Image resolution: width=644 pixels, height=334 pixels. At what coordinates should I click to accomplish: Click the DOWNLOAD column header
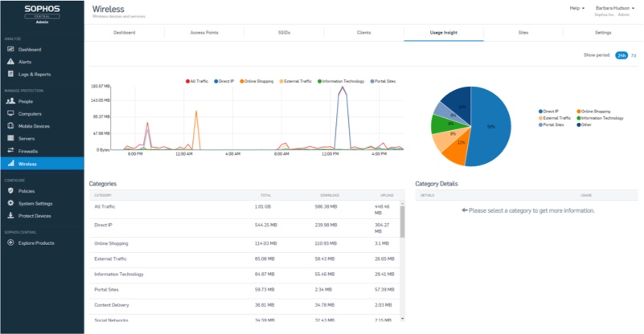(x=330, y=195)
